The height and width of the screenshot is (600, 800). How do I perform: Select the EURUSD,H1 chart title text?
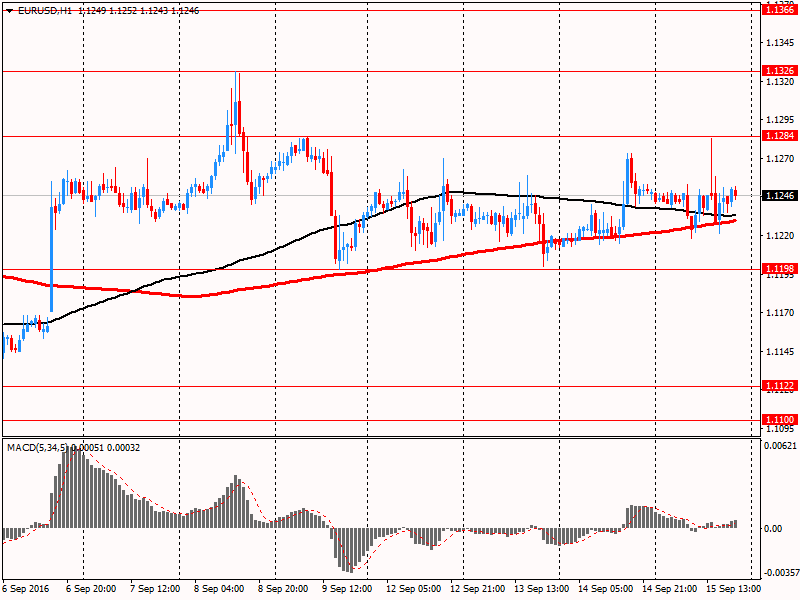[44, 10]
